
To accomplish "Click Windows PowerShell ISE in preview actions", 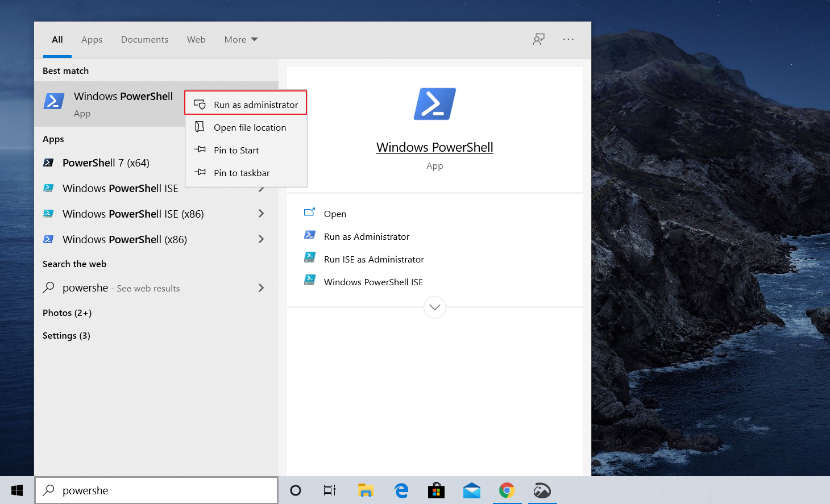I will 374,282.
